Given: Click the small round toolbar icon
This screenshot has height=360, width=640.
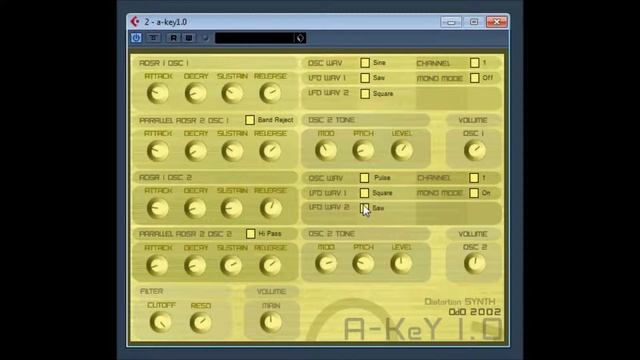Looking at the screenshot, I should pyautogui.click(x=206, y=38).
